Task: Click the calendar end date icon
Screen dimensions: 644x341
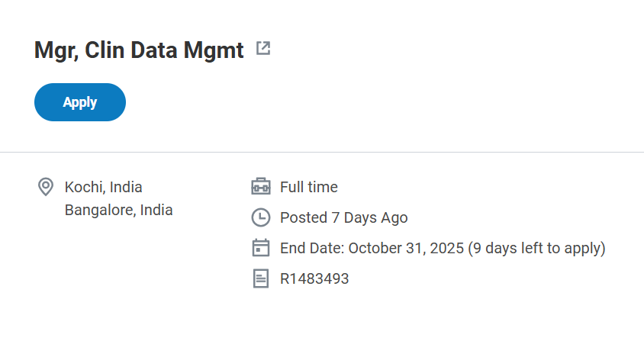Action: pos(261,248)
